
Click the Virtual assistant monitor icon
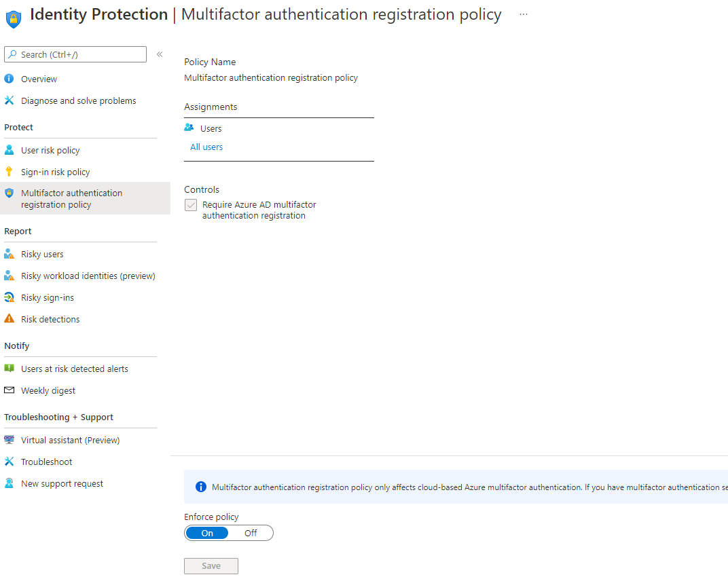click(9, 439)
